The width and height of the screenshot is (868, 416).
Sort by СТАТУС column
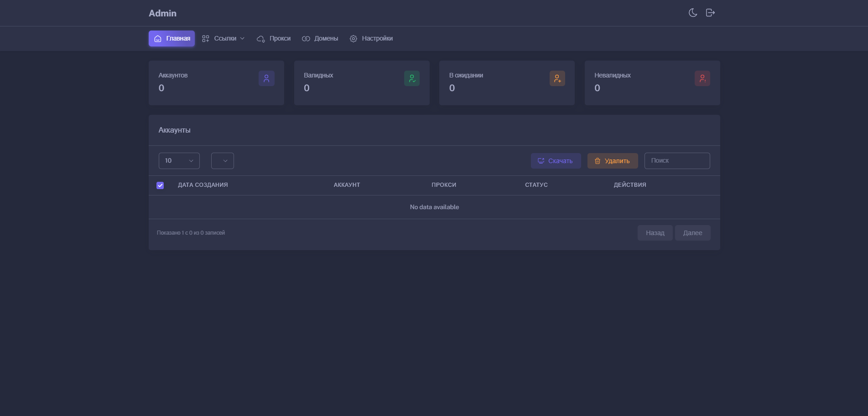[536, 185]
